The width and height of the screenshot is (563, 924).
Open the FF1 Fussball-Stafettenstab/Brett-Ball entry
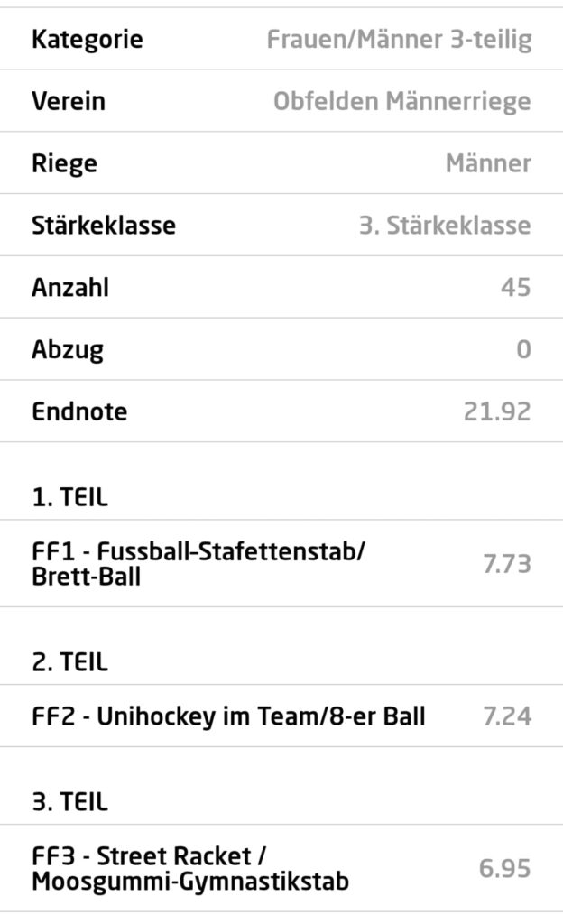[198, 563]
